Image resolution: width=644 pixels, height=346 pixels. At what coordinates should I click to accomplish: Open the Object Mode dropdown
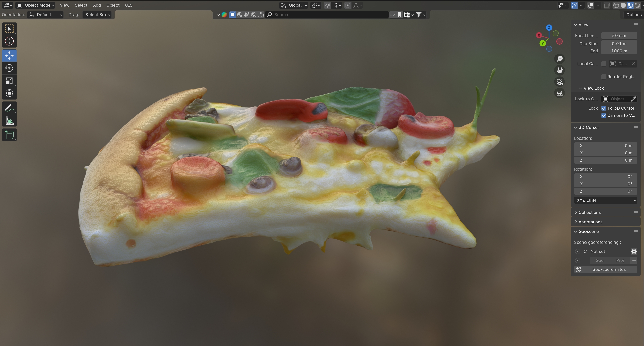coord(36,5)
